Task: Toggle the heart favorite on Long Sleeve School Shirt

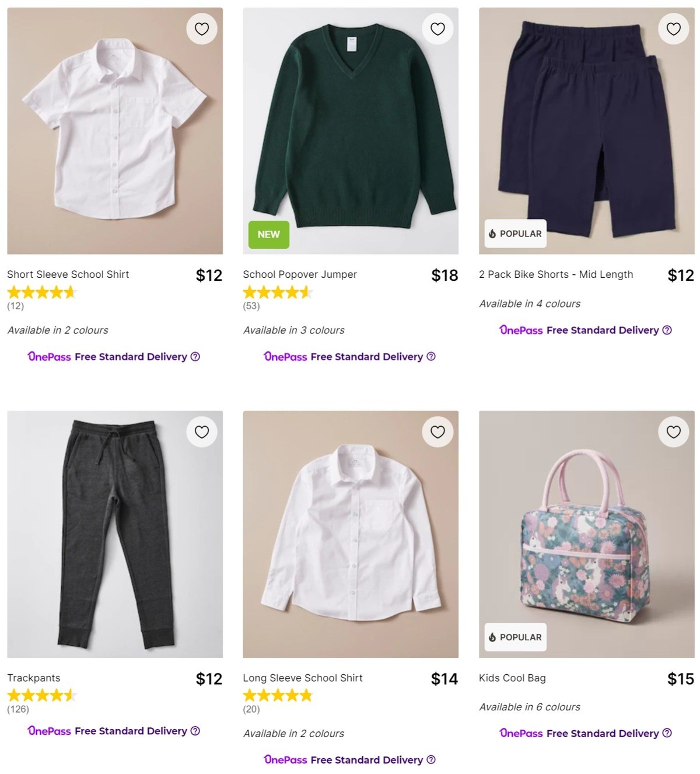Action: tap(437, 432)
